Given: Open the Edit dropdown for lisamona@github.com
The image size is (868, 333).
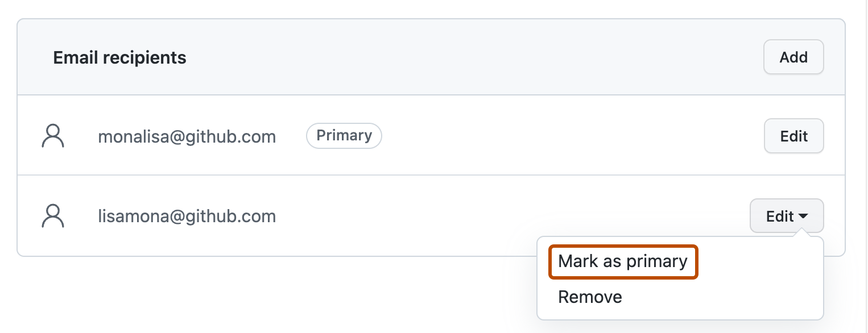Looking at the screenshot, I should coord(787,216).
